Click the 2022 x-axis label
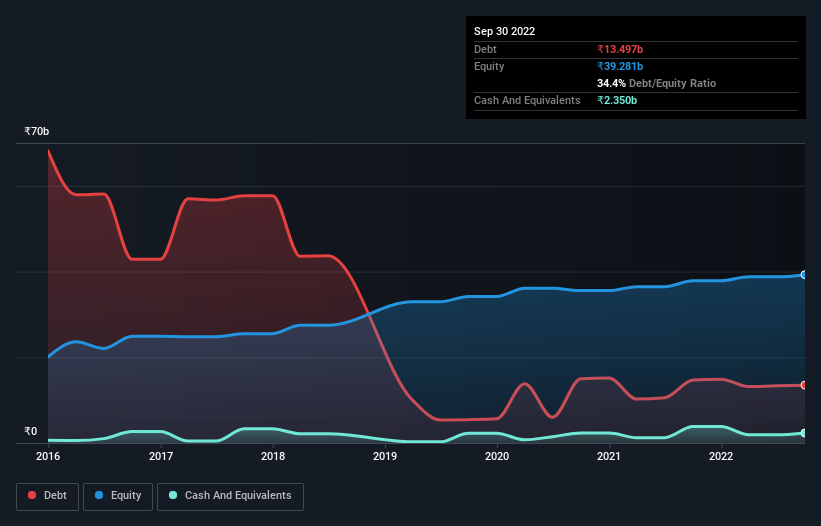This screenshot has height=526, width=821. coord(721,456)
